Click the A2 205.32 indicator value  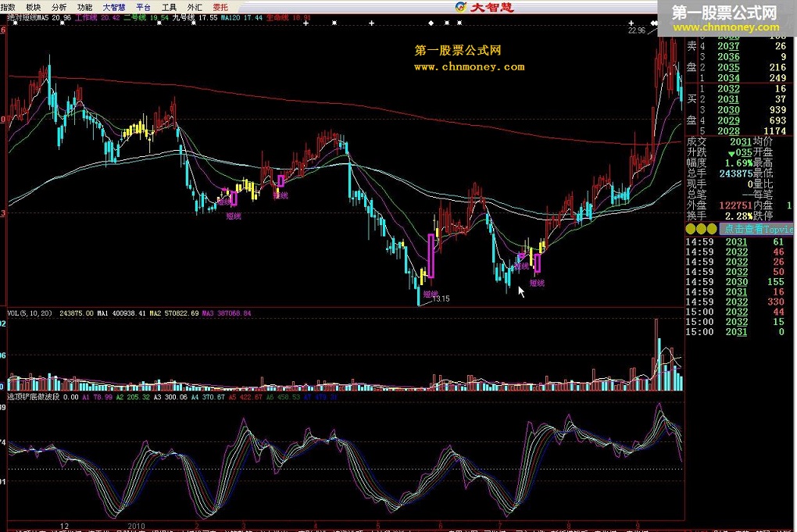point(133,397)
